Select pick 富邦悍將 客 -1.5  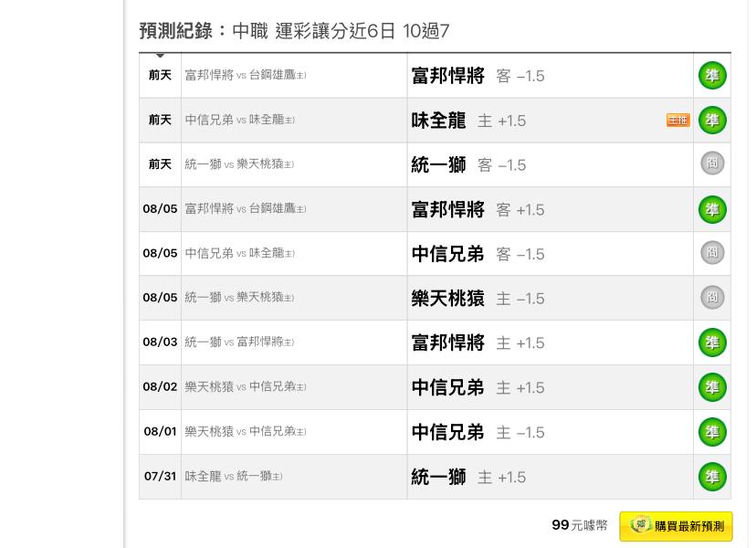(478, 76)
